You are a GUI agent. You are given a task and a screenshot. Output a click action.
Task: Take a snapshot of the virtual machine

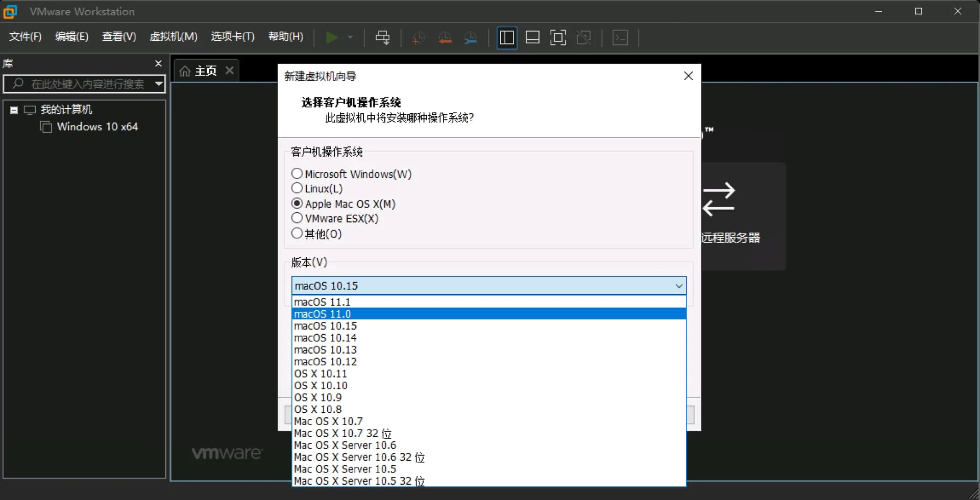[418, 37]
